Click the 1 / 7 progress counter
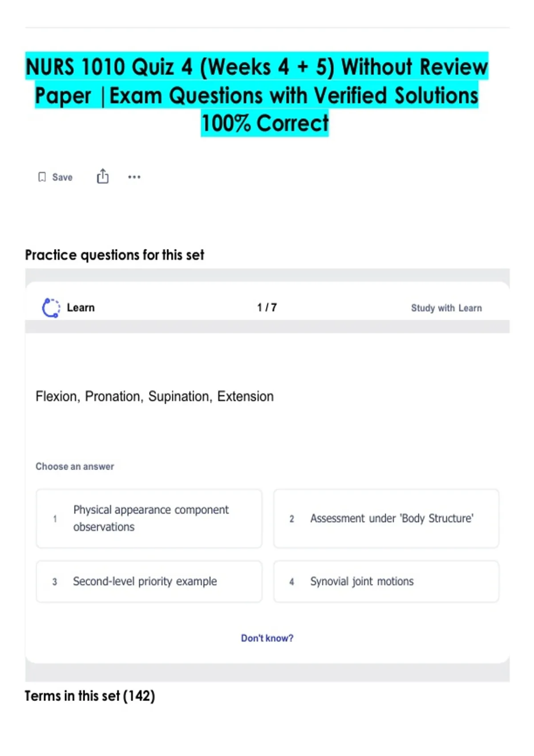 (267, 308)
